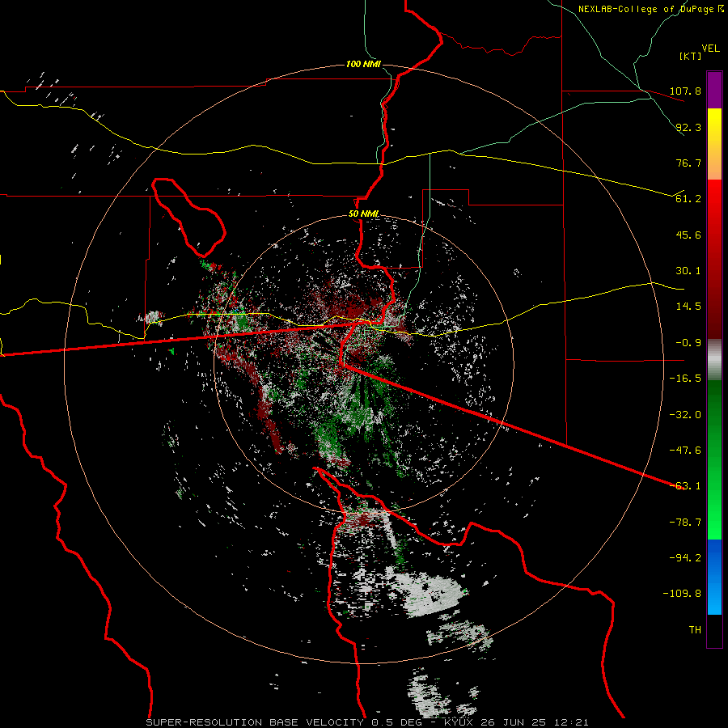Pick the gray near-zero segment of color bar
The height and width of the screenshot is (728, 728).
714,360
